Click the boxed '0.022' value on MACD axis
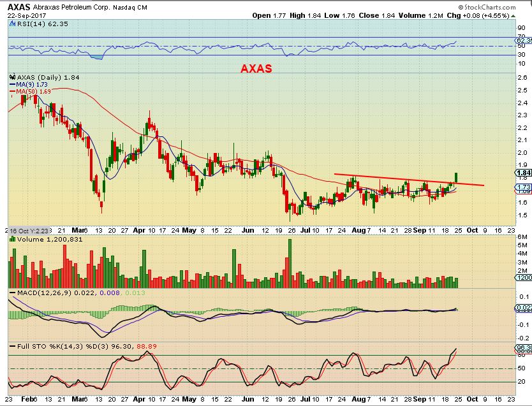 [523, 308]
